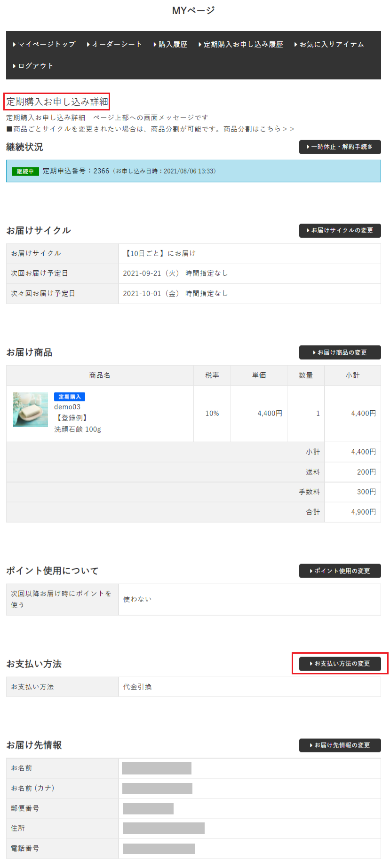Viewport: 390px width, 868px height.
Task: Select 定期購入お申し込み履歴 menu item
Action: pyautogui.click(x=243, y=44)
